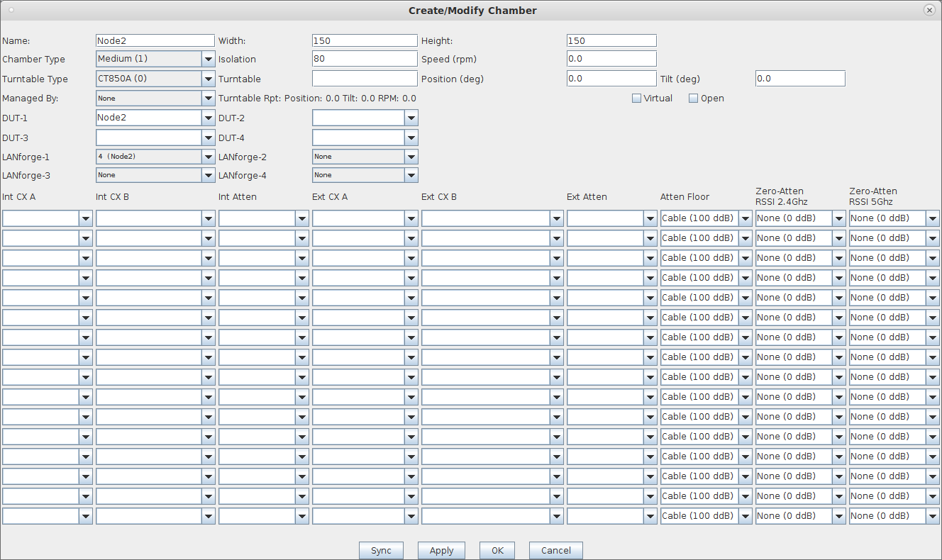Viewport: 942px width, 560px height.
Task: Click the Turntable text field
Action: click(365, 79)
